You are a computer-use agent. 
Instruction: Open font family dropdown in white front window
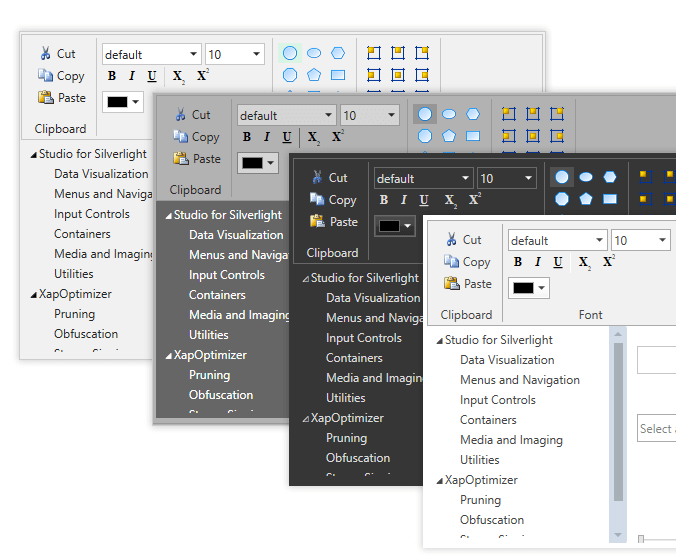pos(599,240)
